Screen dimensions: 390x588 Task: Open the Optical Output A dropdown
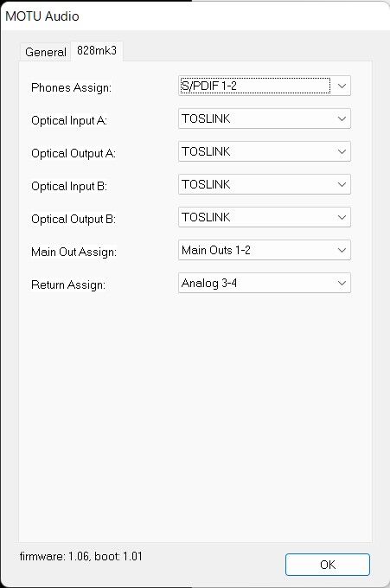265,151
